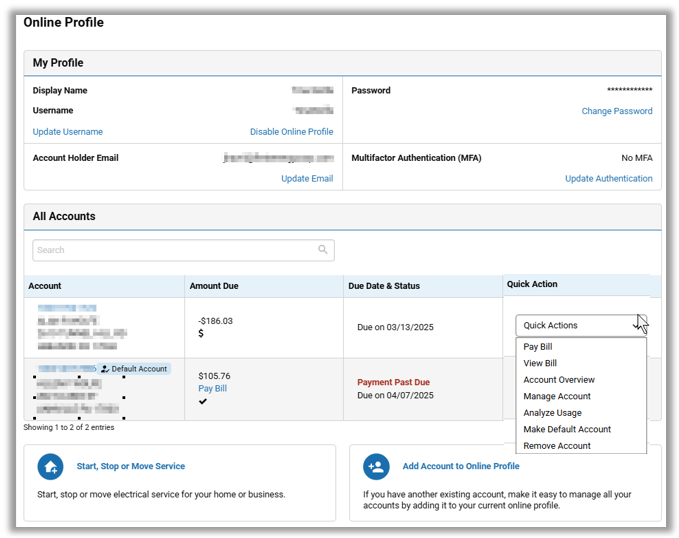Open the Quick Actions dropdown
Viewport: 679px width, 538px height.
(580, 325)
